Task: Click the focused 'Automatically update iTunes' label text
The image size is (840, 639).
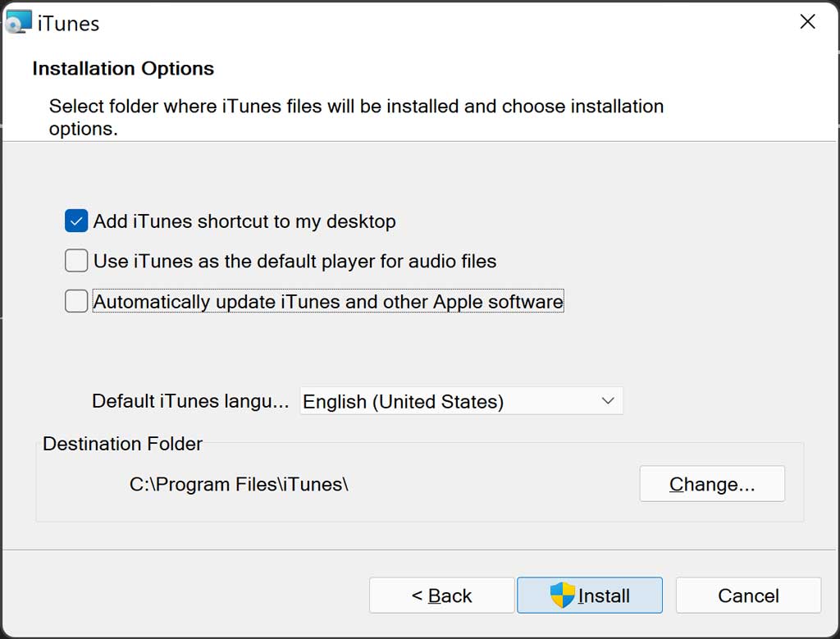Action: click(328, 301)
